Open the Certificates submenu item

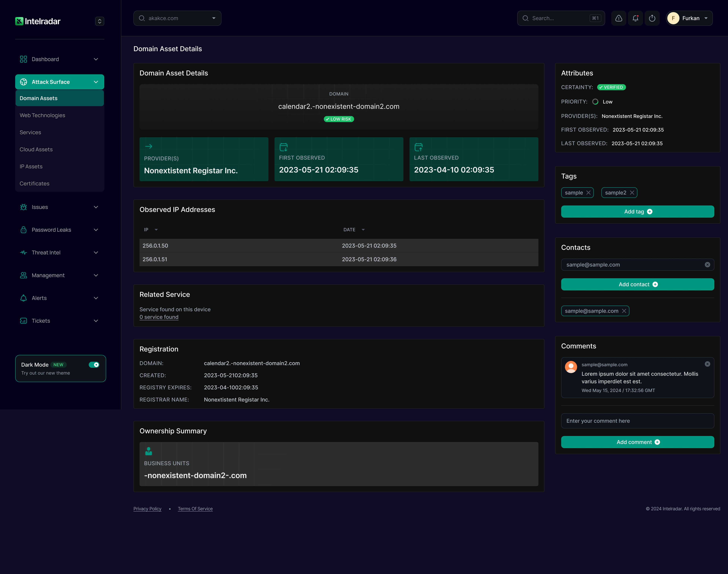click(x=34, y=183)
